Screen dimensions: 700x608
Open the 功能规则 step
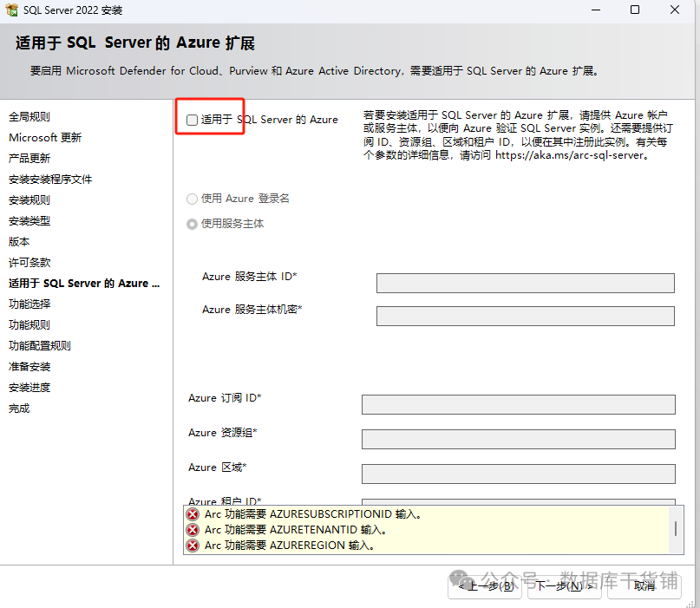tap(29, 325)
